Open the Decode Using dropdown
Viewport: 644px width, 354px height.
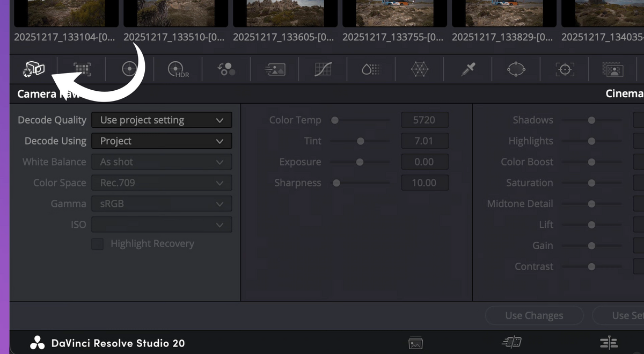pos(162,141)
